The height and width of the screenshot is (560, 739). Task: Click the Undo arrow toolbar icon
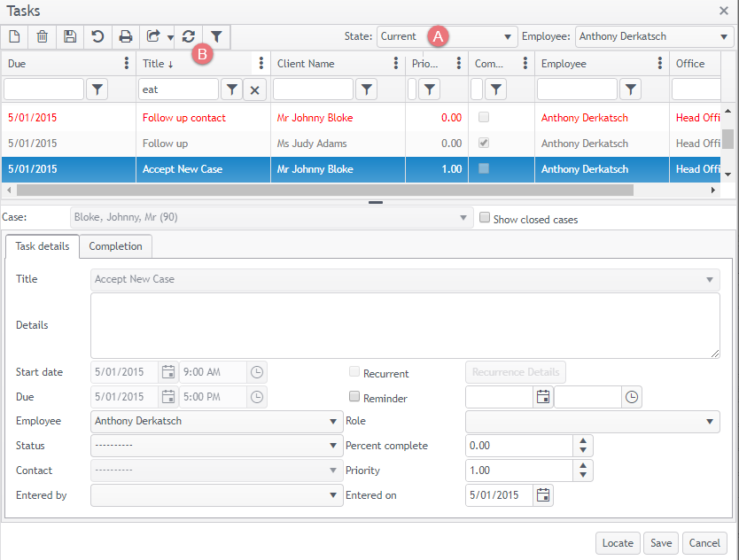click(97, 36)
